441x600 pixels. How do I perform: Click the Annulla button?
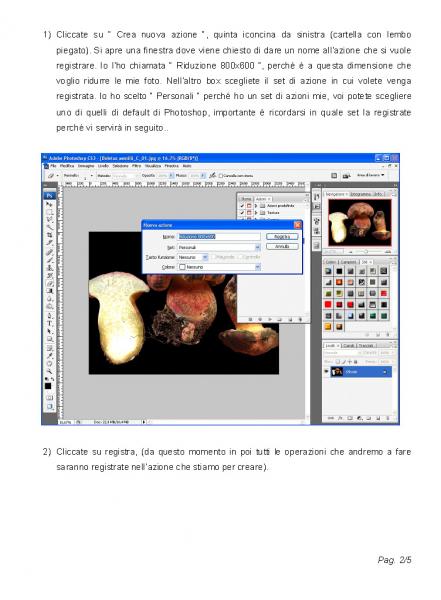coord(282,246)
